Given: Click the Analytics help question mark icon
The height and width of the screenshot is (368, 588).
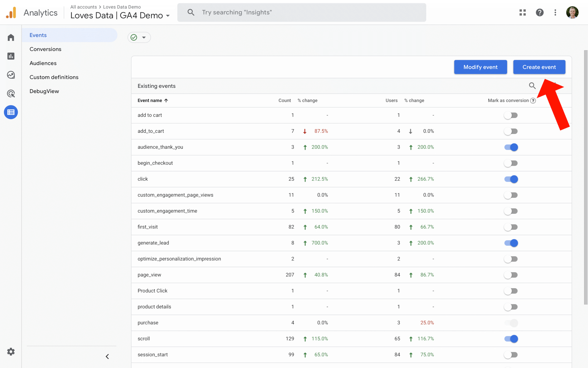Looking at the screenshot, I should pos(540,12).
